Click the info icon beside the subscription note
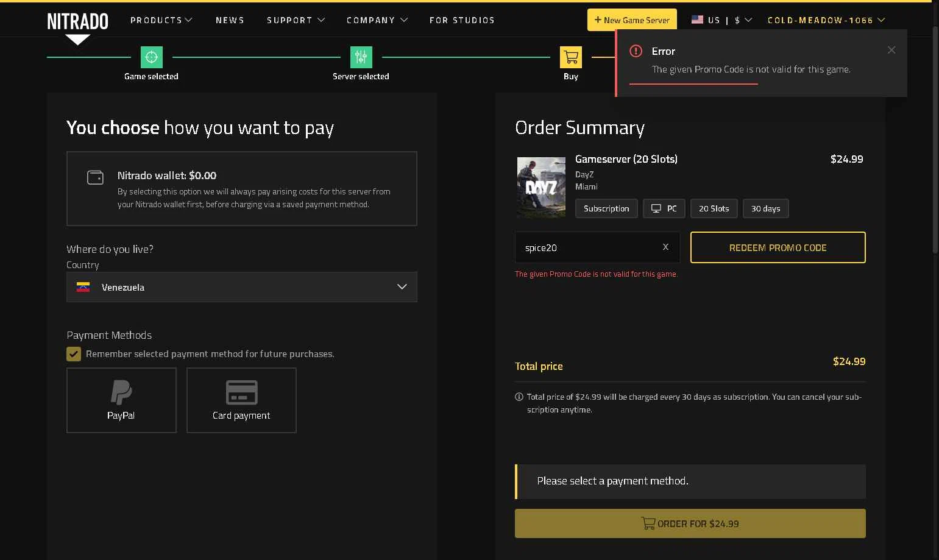The height and width of the screenshot is (560, 939). click(x=519, y=397)
